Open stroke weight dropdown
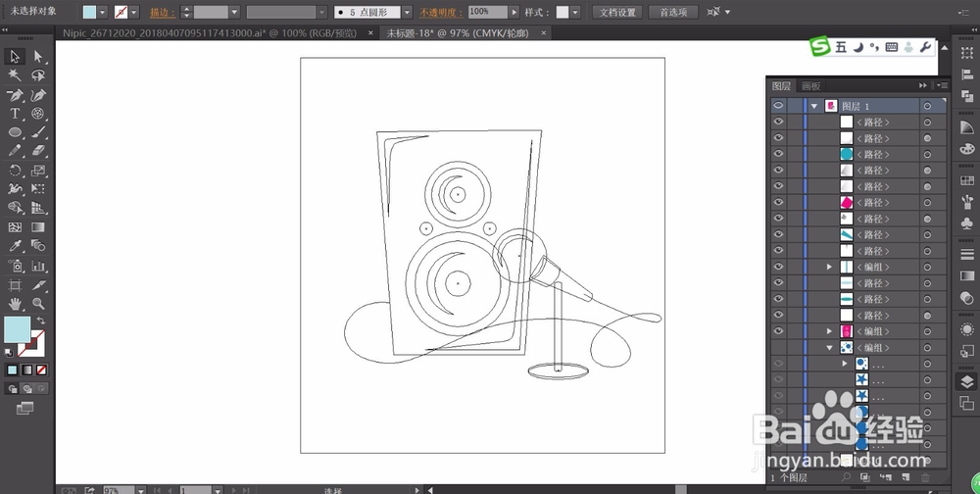980x494 pixels. click(234, 12)
